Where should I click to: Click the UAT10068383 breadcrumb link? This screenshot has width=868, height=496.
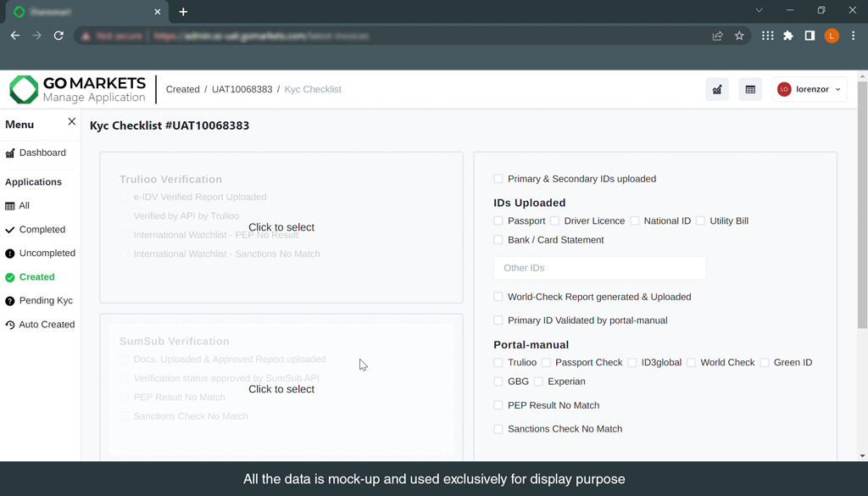tap(242, 90)
